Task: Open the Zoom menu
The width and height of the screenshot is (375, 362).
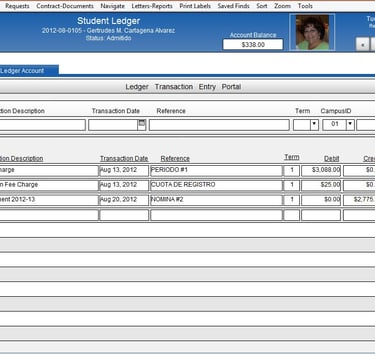Action: click(x=282, y=6)
